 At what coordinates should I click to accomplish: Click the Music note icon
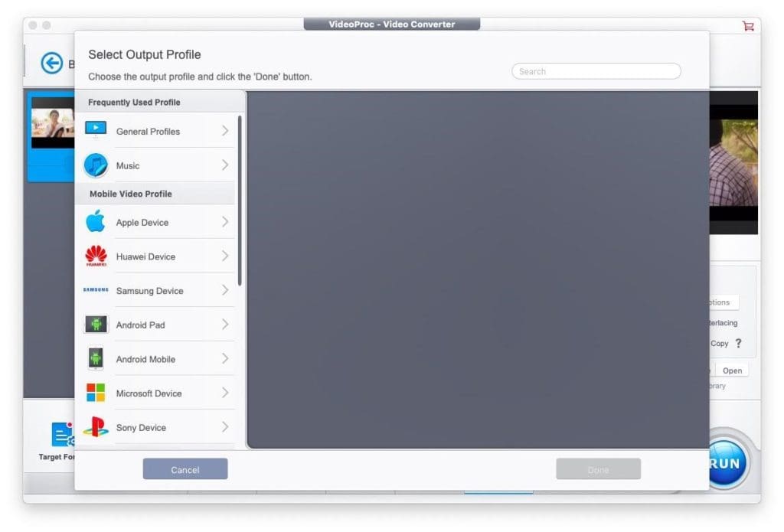click(96, 165)
